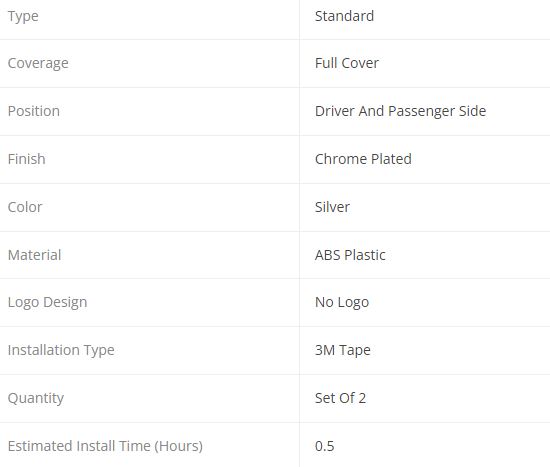
Task: Select the No Logo value
Action: pos(342,303)
